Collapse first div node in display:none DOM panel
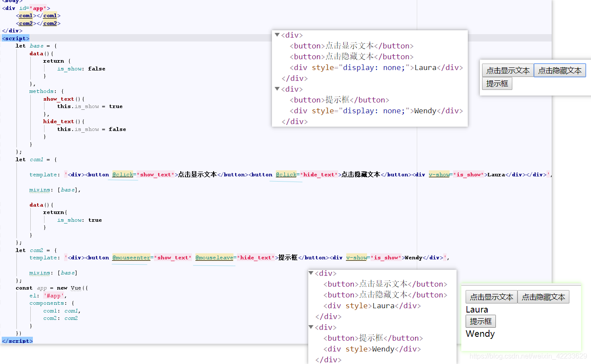This screenshot has height=364, width=591. tap(277, 35)
